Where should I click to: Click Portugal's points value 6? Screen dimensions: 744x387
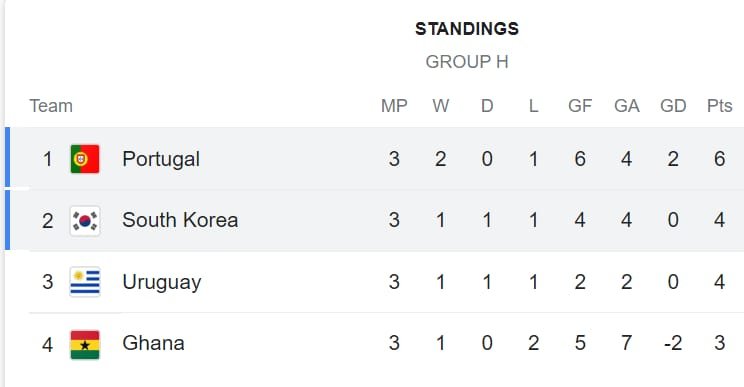click(x=719, y=159)
